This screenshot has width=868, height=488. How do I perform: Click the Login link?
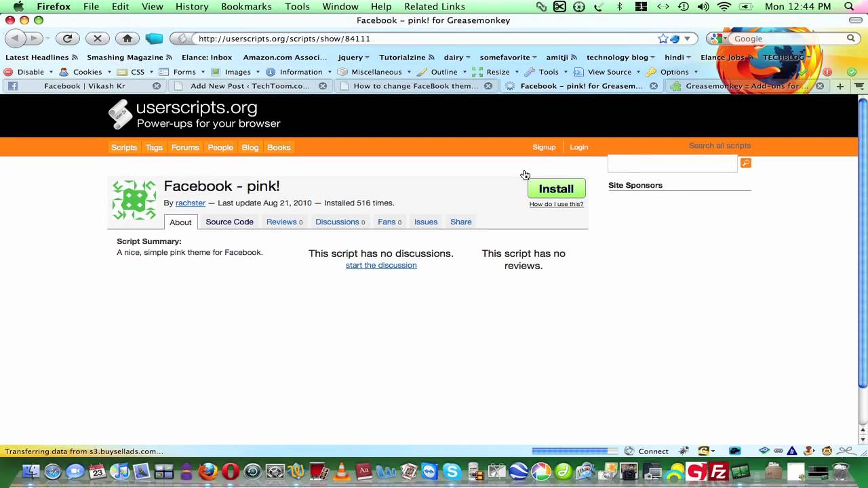(578, 147)
